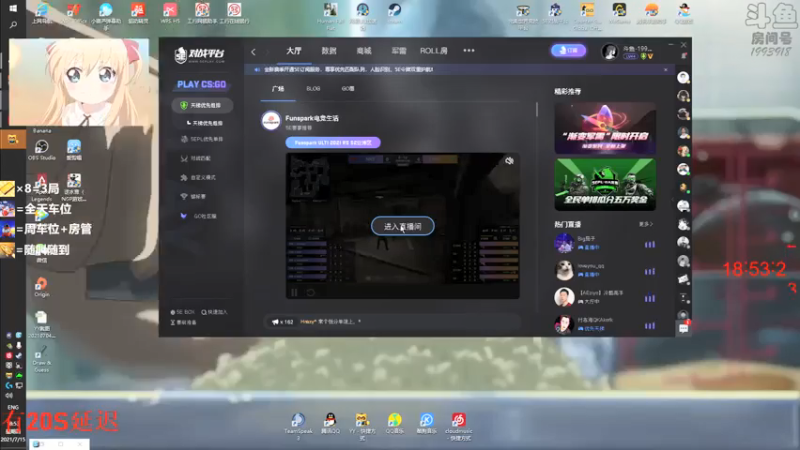Open the 大厅 lobby tab
This screenshot has height=450, width=800.
pos(293,51)
